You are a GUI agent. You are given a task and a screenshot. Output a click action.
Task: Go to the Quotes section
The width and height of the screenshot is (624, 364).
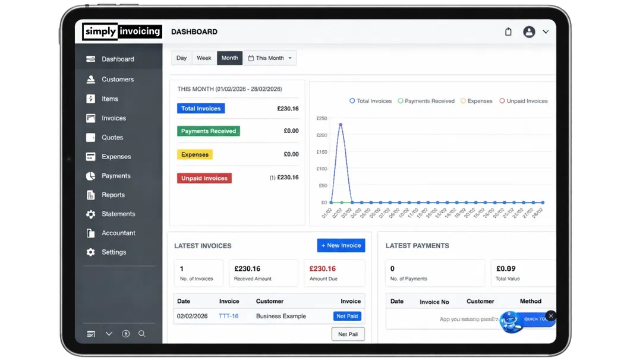click(x=111, y=137)
